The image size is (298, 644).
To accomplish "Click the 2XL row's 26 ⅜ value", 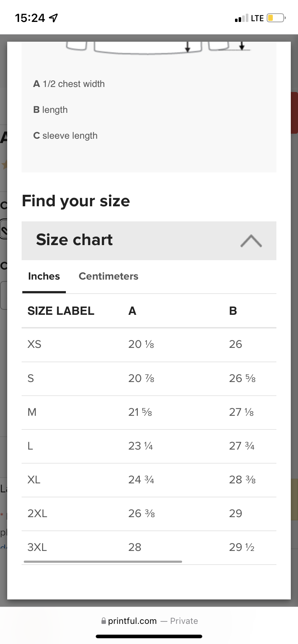I will [141, 514].
